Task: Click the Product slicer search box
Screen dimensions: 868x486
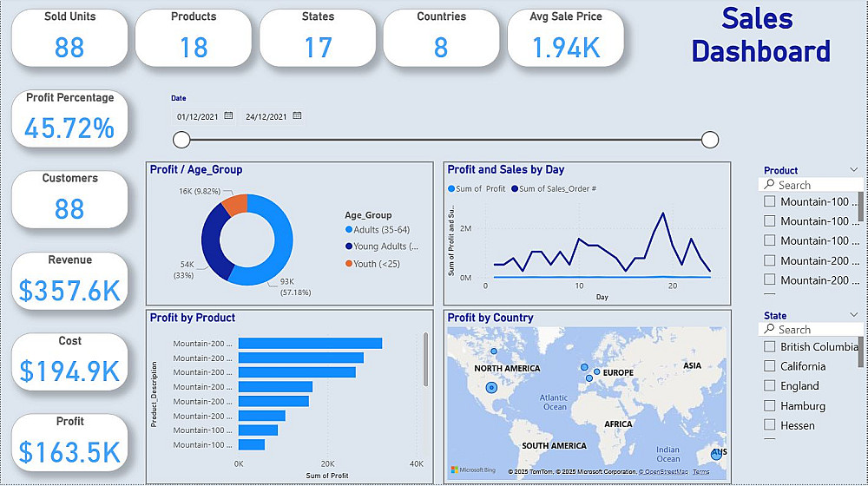Action: point(811,185)
